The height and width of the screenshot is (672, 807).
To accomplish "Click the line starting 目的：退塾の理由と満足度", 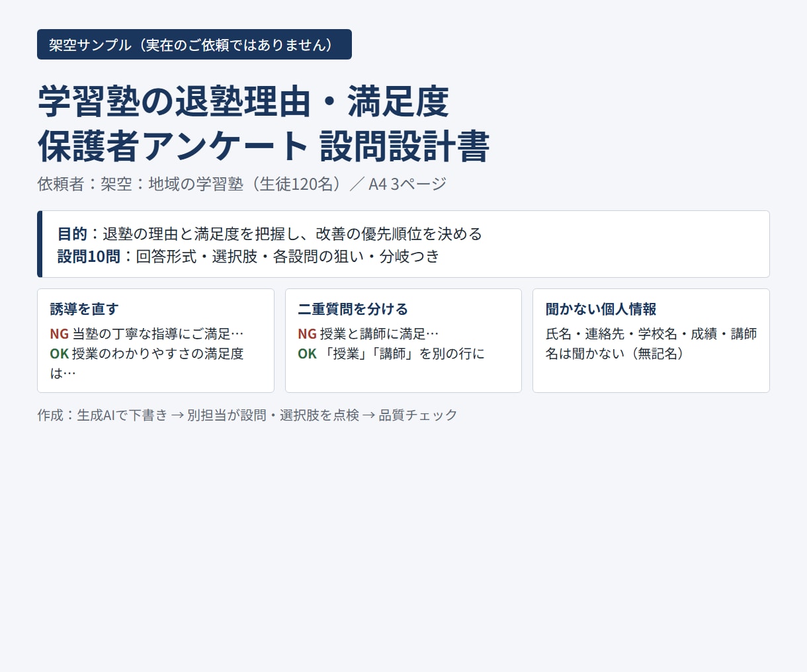I will coord(270,233).
